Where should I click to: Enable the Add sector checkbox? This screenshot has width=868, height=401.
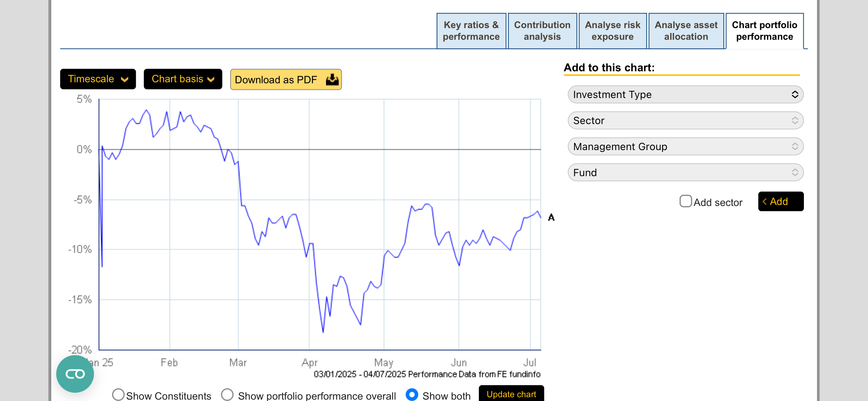(x=685, y=201)
